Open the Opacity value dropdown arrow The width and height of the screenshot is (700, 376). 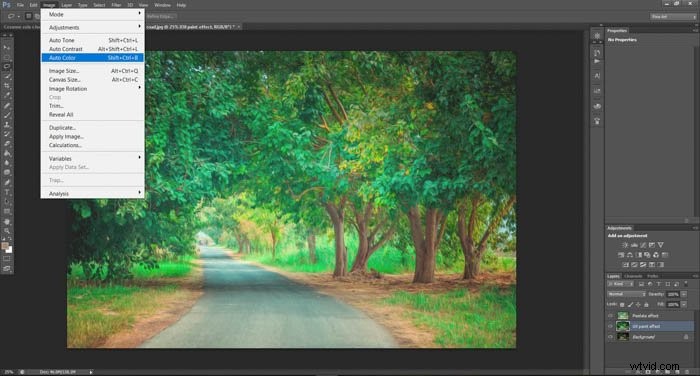point(684,294)
